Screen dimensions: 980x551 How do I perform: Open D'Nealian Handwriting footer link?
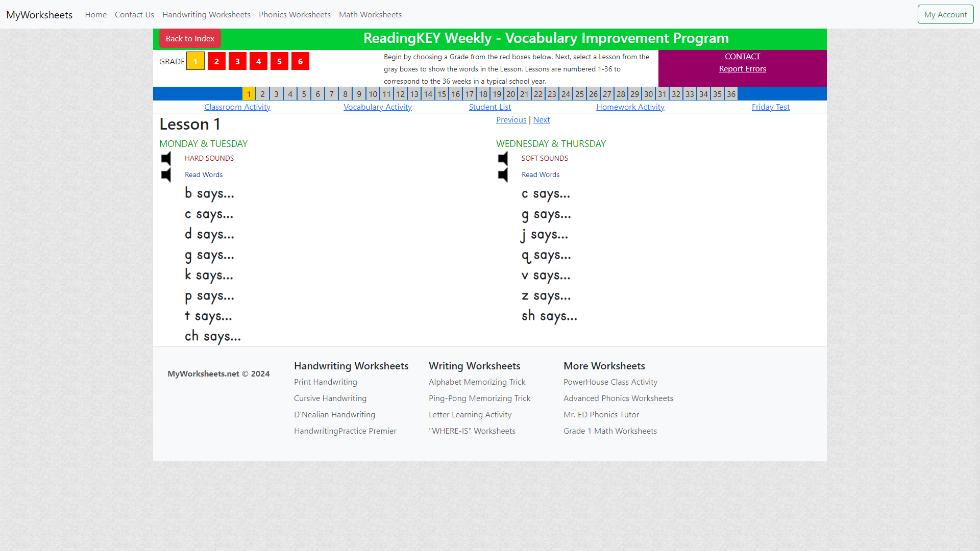[x=334, y=415]
